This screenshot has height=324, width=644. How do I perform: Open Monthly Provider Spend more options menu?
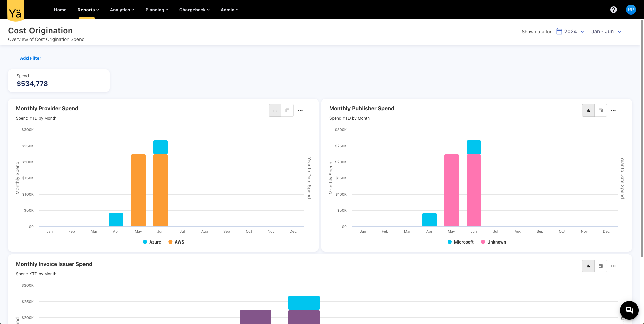(x=300, y=110)
